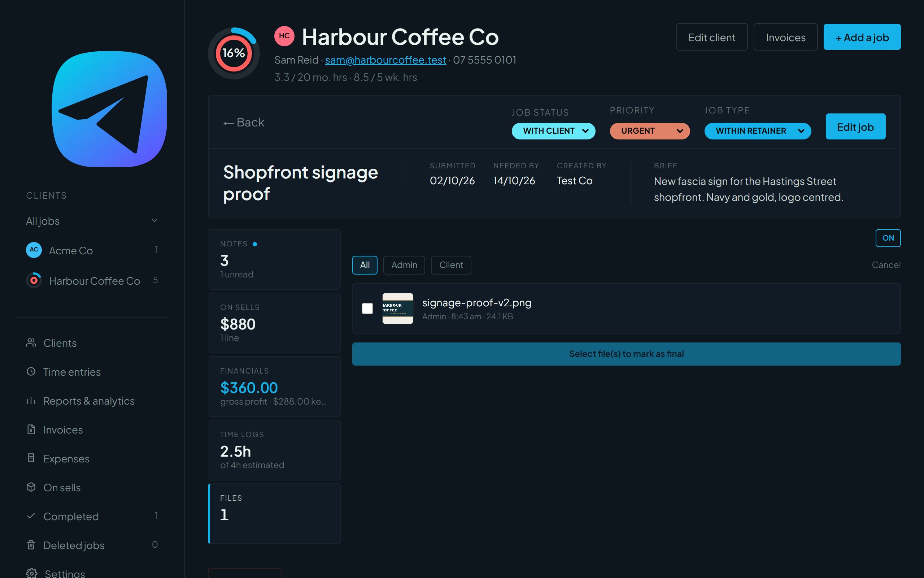Viewport: 924px width, 578px height.
Task: Open Invoices via its document icon in the sidebar
Action: point(31,430)
